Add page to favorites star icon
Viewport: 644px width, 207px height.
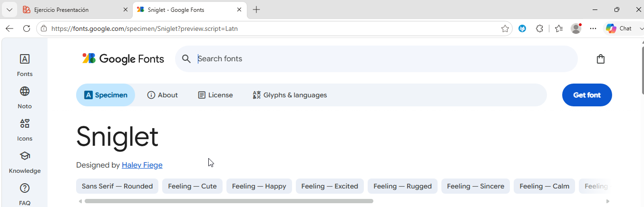[505, 28]
